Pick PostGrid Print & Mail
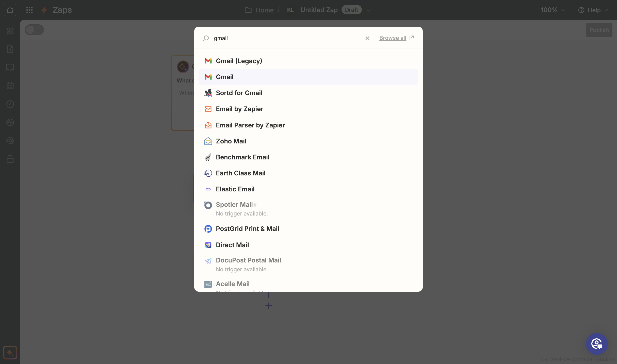The height and width of the screenshot is (364, 617). 308,229
